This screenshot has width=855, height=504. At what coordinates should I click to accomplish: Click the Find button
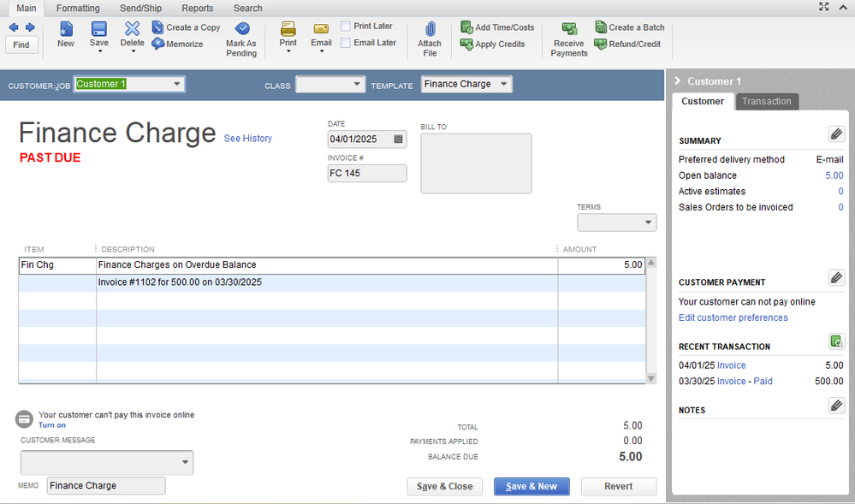[x=21, y=44]
